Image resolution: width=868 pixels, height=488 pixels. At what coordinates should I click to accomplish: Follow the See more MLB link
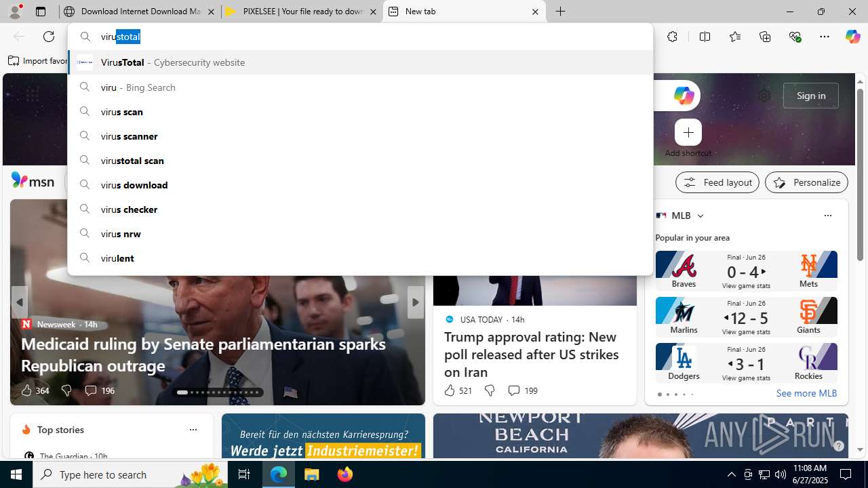coord(806,393)
